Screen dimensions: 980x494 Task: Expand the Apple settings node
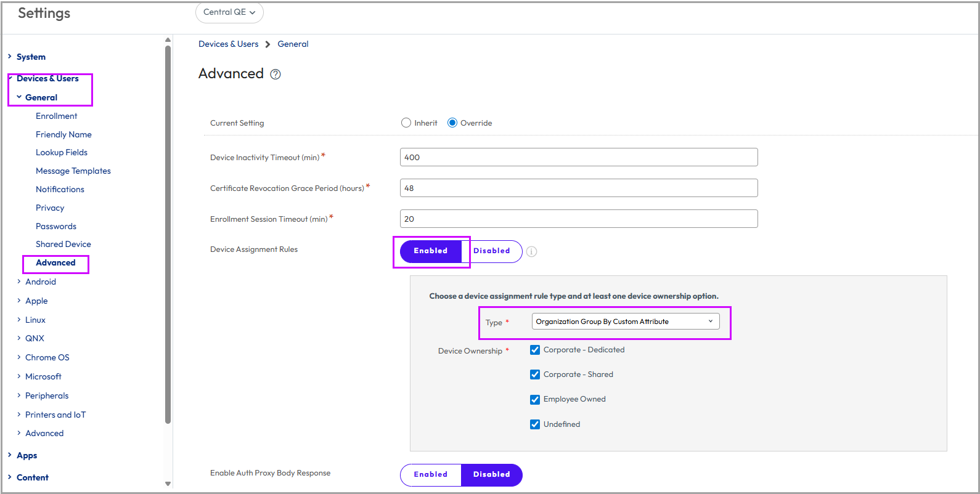point(19,301)
